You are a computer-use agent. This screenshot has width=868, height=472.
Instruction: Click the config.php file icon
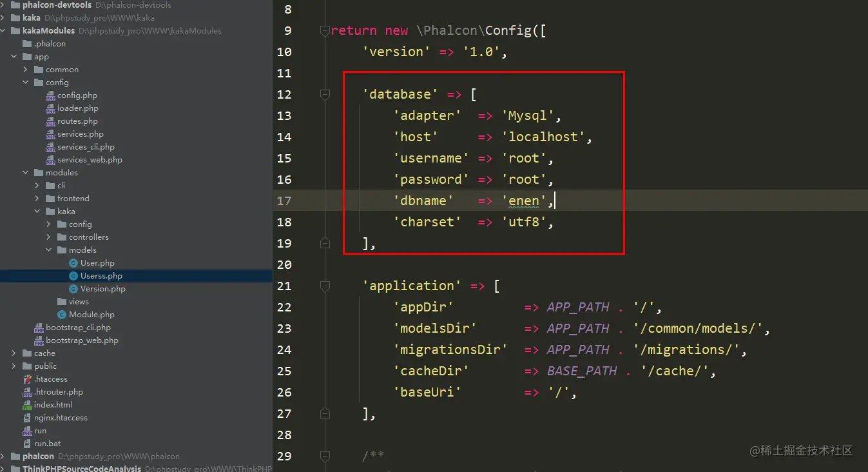pyautogui.click(x=51, y=95)
